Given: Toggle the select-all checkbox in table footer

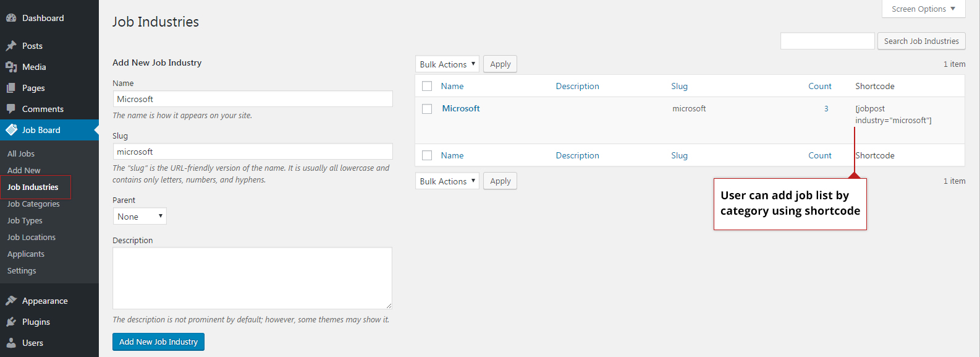Looking at the screenshot, I should coord(427,155).
